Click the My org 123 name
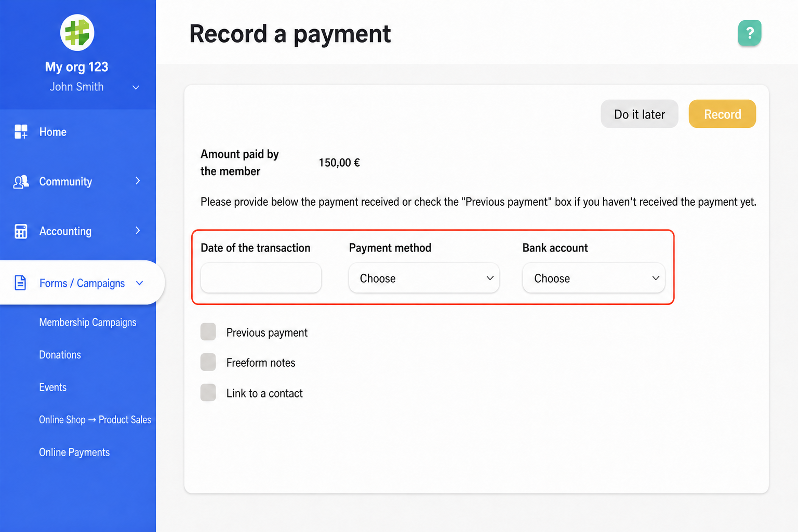The width and height of the screenshot is (798, 532). pyautogui.click(x=76, y=67)
